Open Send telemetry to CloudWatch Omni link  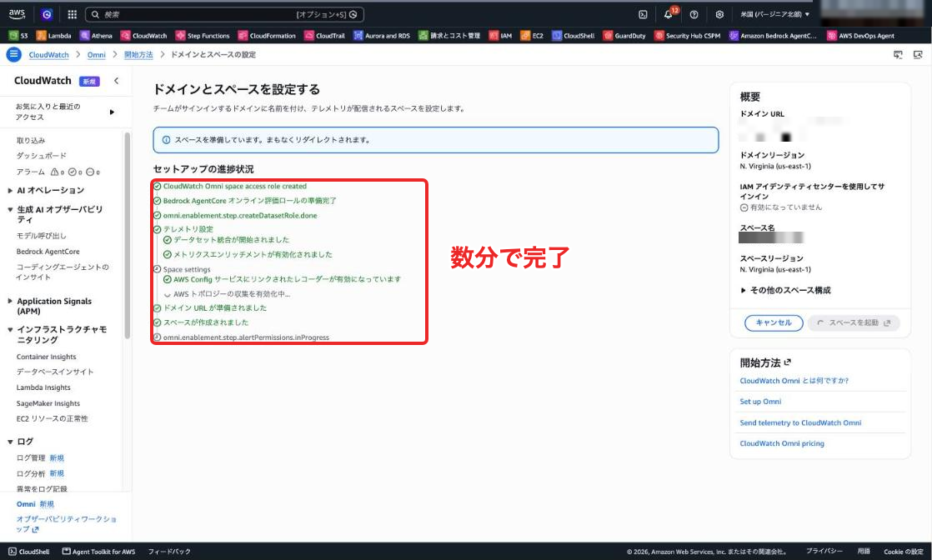coord(800,422)
